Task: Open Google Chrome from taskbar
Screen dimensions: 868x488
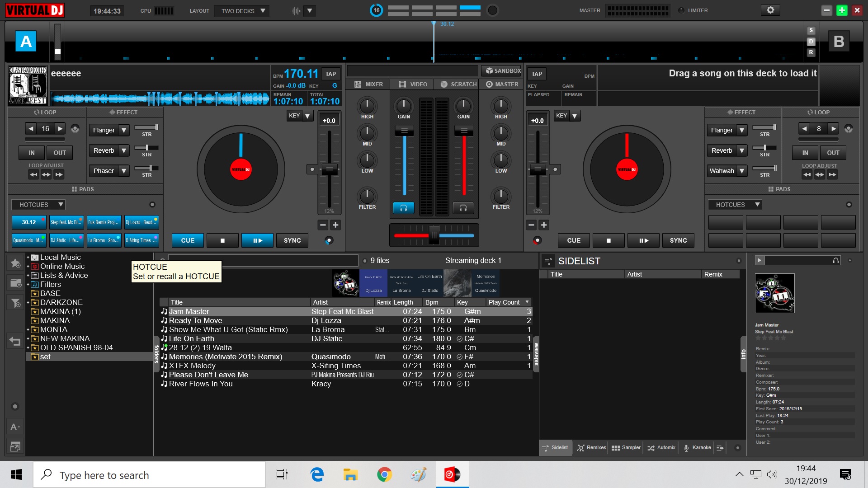Action: pos(384,474)
